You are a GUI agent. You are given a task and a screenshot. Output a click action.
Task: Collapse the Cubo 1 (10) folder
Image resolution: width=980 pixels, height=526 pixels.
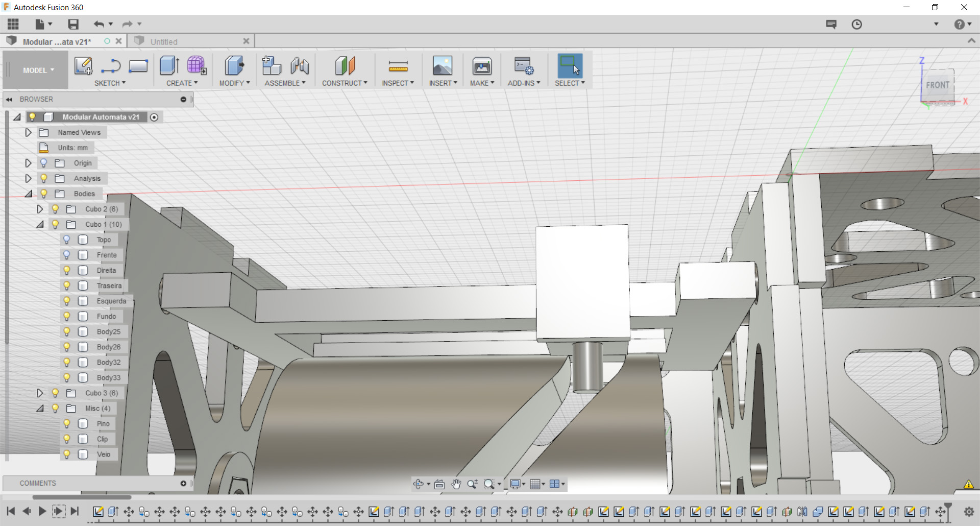point(40,224)
